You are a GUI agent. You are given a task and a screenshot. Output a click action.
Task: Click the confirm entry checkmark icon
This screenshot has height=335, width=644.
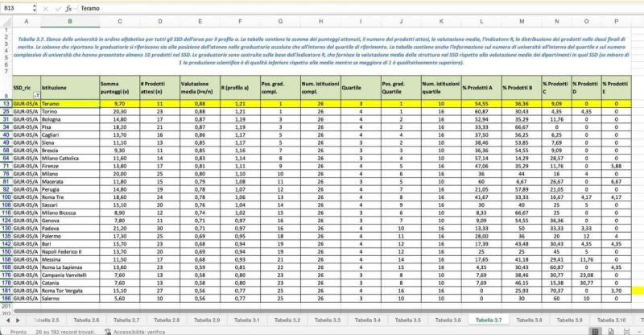[57, 8]
